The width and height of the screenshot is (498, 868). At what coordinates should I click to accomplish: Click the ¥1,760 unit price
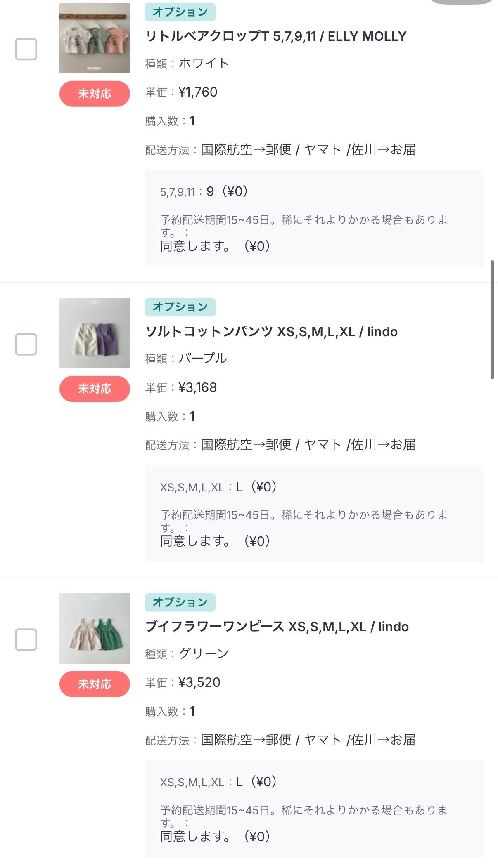click(198, 92)
